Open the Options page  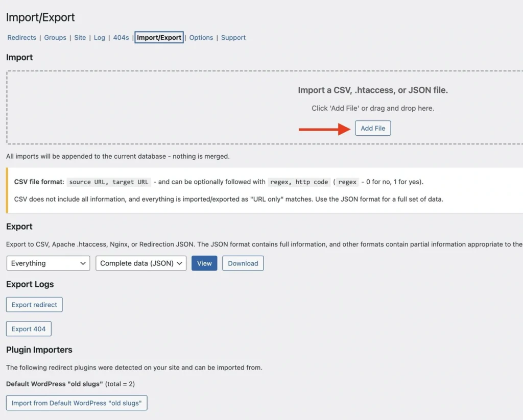[201, 37]
